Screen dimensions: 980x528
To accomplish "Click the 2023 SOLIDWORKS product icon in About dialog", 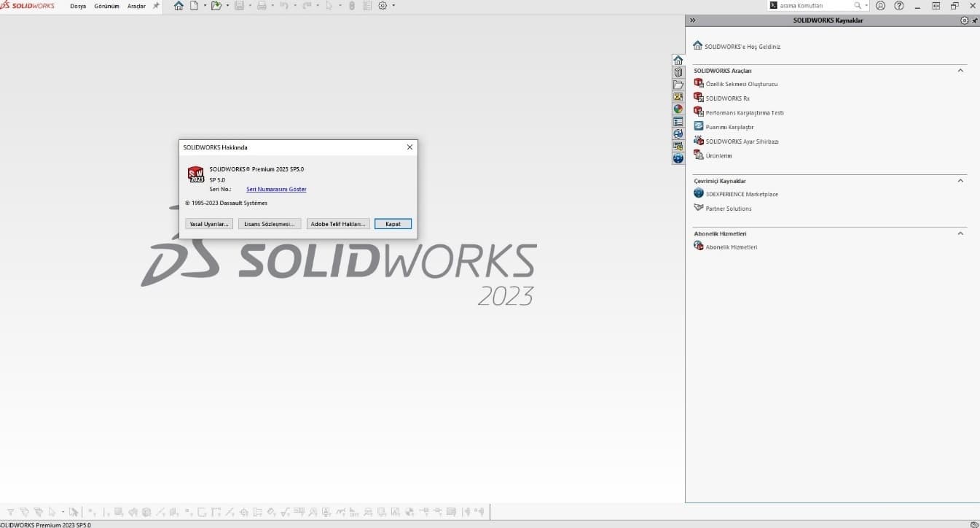I will click(x=196, y=174).
